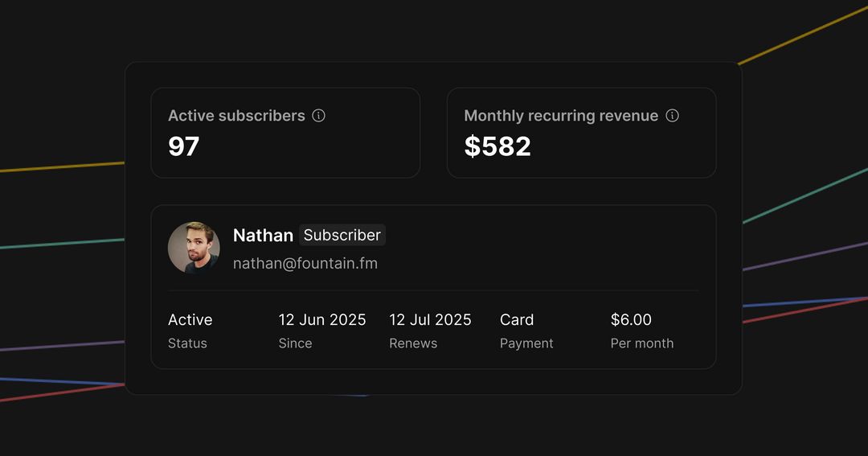This screenshot has height=456, width=868.
Task: Click the Card payment method value
Action: [x=517, y=319]
